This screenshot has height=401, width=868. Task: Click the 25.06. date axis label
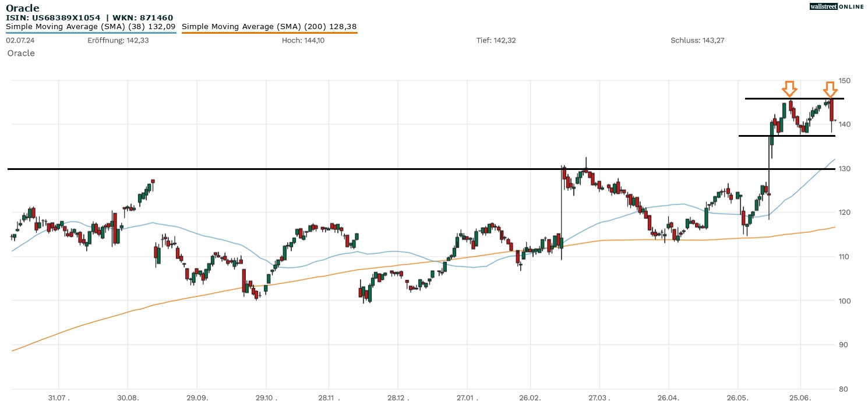click(800, 398)
